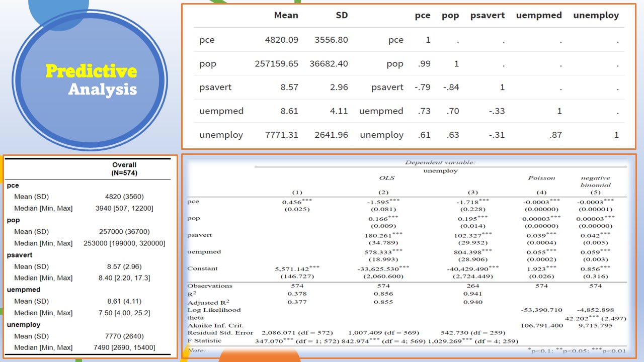Click the white "Analysis" title word
644x362 pixels.
[x=103, y=89]
